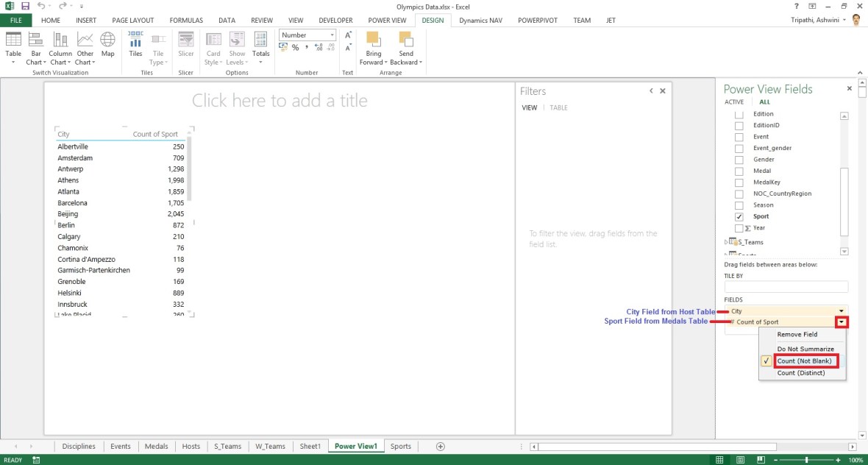This screenshot has height=465, width=868.
Task: Click the Slicer icon
Action: click(x=186, y=40)
